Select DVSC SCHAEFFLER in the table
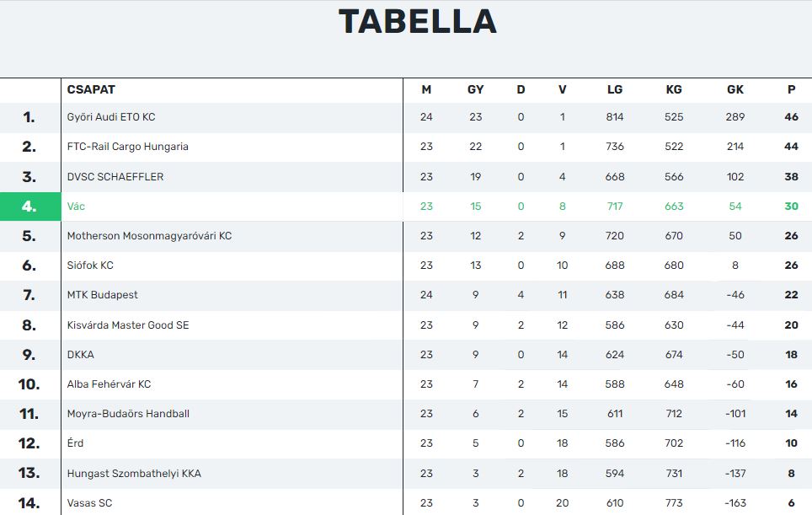 (x=115, y=177)
